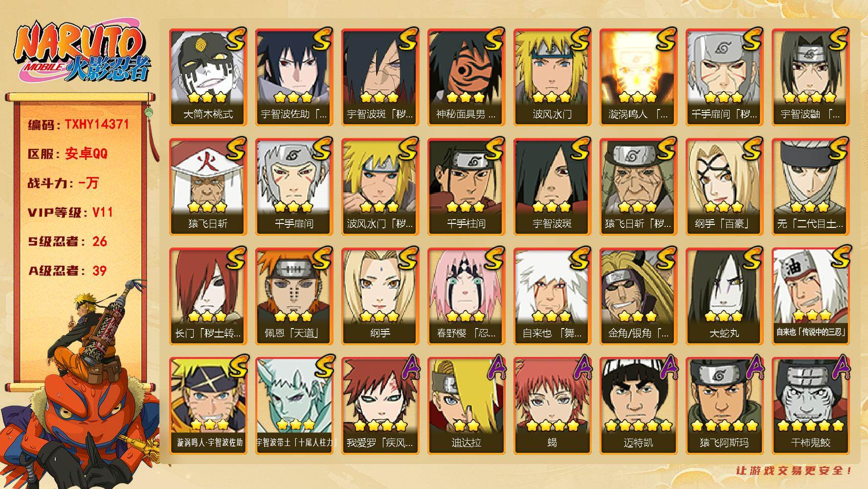Click the S badge on 千手扉间 card

322,150
